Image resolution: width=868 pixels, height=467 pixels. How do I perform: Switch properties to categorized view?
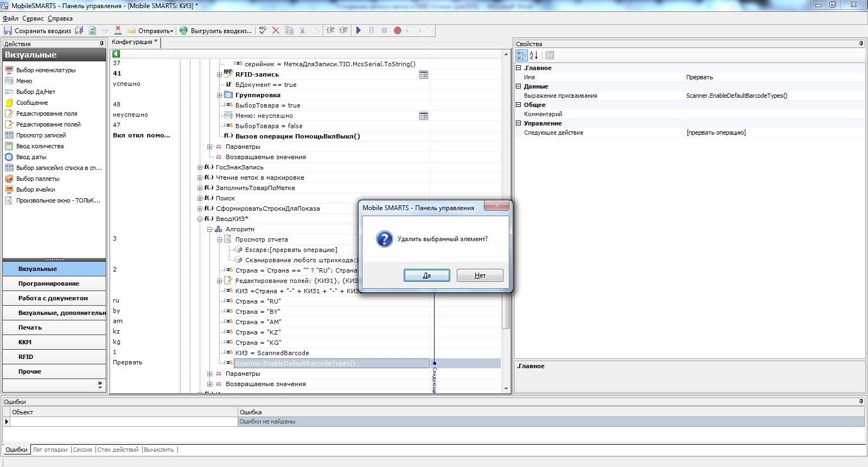(521, 55)
